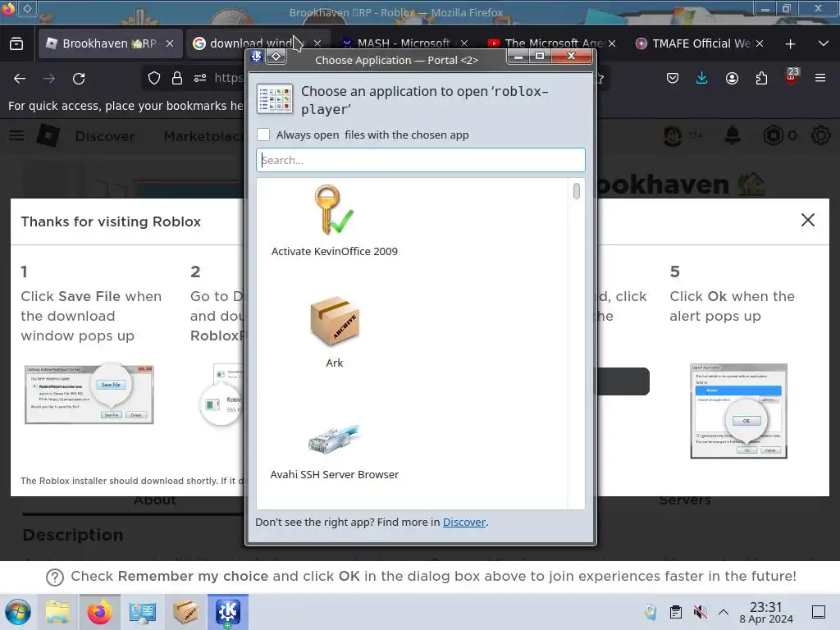Click the muted volume tray icon
This screenshot has width=840, height=630.
700,612
